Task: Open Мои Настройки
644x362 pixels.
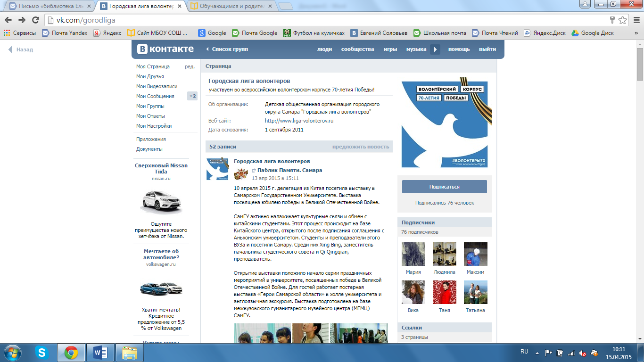Action: coord(154,126)
